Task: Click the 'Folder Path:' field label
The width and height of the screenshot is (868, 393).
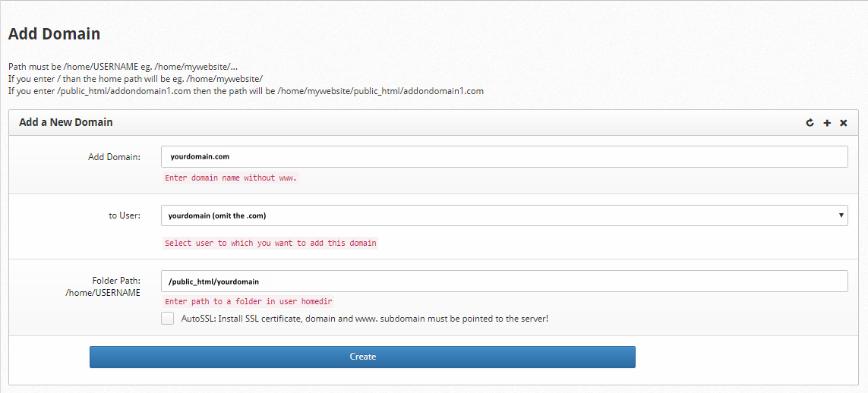Action: click(116, 281)
